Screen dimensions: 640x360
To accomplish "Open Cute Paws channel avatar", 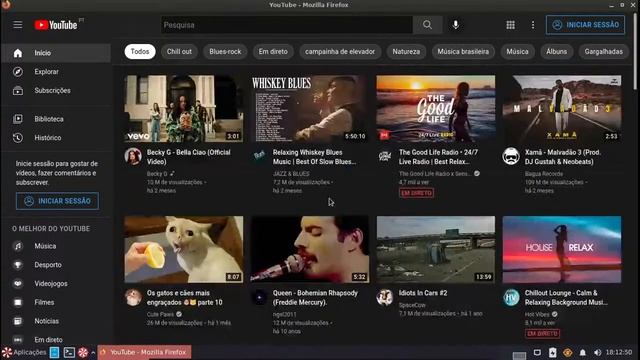I will tap(133, 298).
